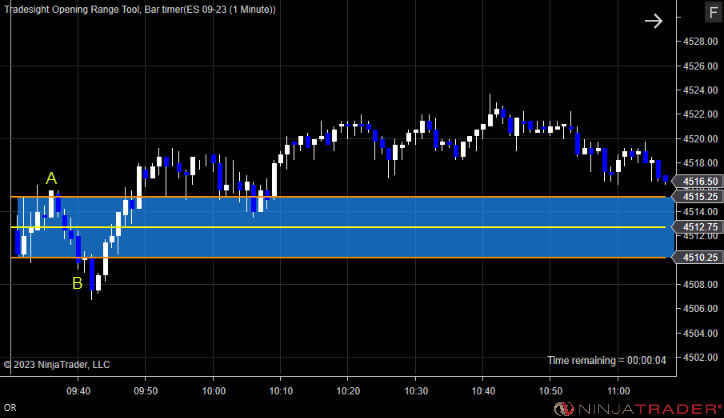Click the Time remaining bar timer text
This screenshot has height=418, width=724.
tap(606, 360)
